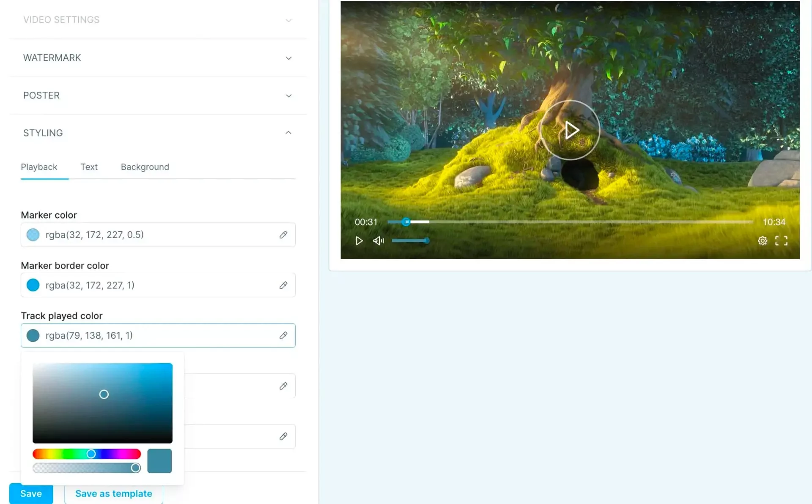Drag the hue slider to change color
This screenshot has width=812, height=504.
coord(91,454)
